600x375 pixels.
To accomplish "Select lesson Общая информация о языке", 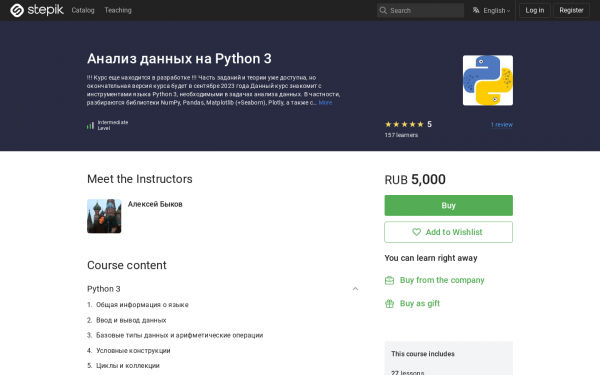I will click(x=142, y=305).
